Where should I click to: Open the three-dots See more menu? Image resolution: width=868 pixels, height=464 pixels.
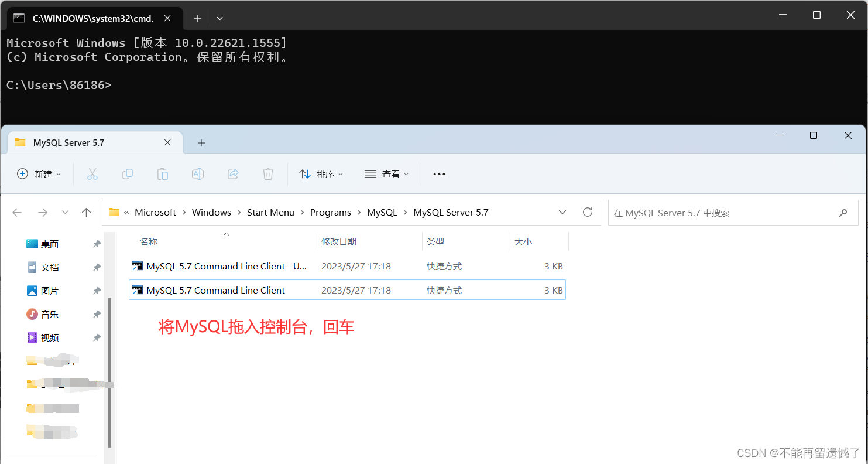[x=439, y=174]
